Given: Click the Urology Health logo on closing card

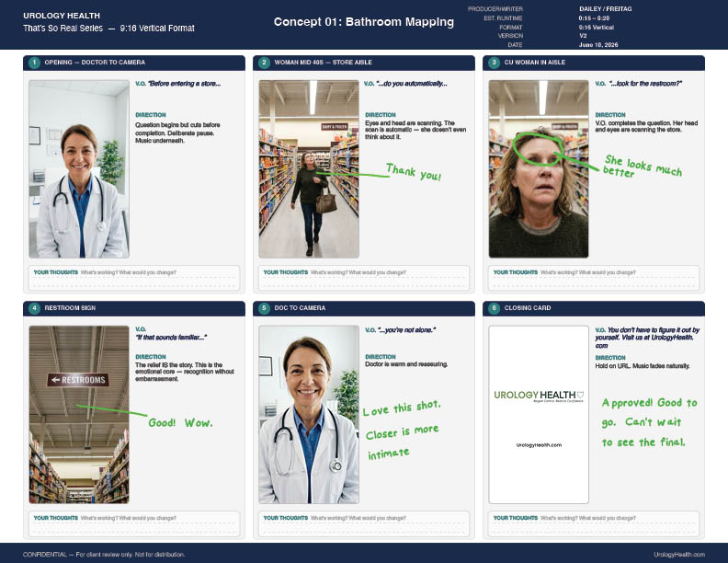Looking at the screenshot, I should (539, 396).
